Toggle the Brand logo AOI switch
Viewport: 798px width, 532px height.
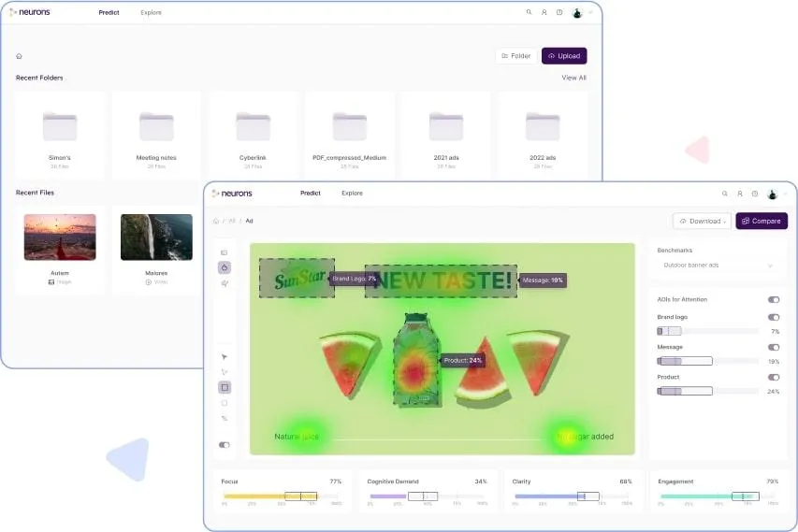coord(774,317)
